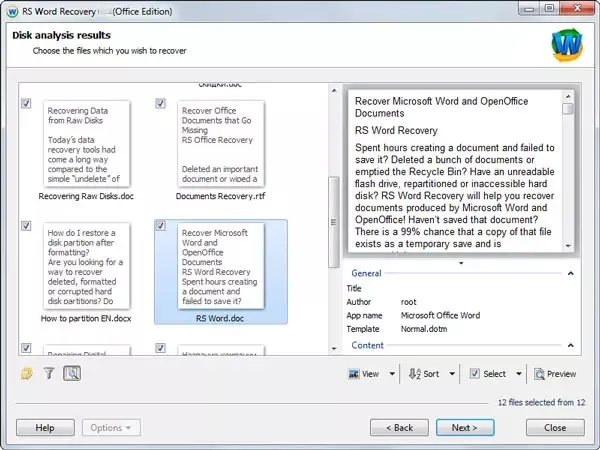Click the file name RS Word.doc
Screen dimensions: 600x450
tap(220, 318)
